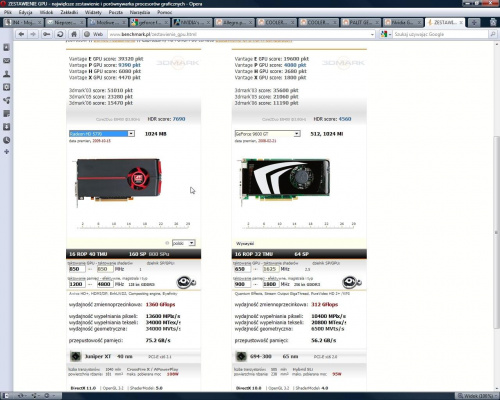
Task: Open the Edycja menu
Action: pyautogui.click(x=26, y=12)
